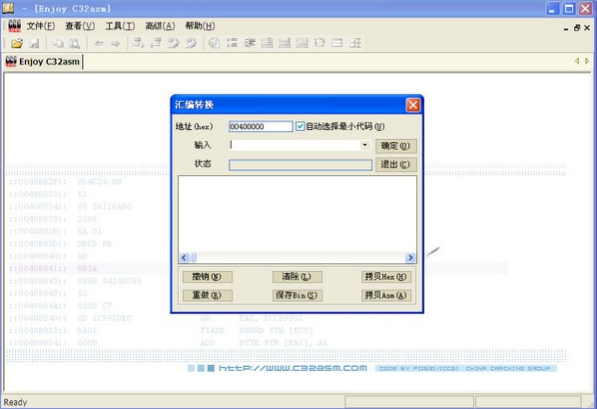Close the 汇编转换 dialog
This screenshot has width=597, height=409.
coord(413,105)
